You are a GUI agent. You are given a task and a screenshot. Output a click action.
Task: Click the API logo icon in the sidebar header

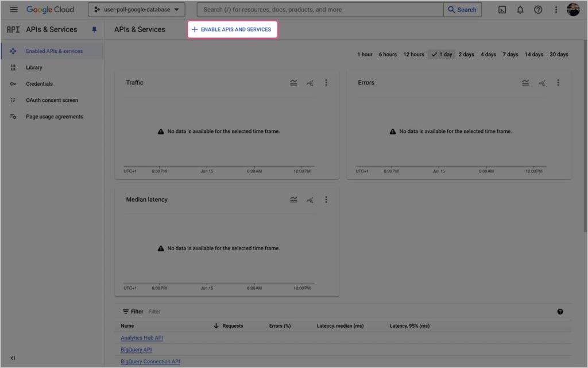tap(13, 29)
